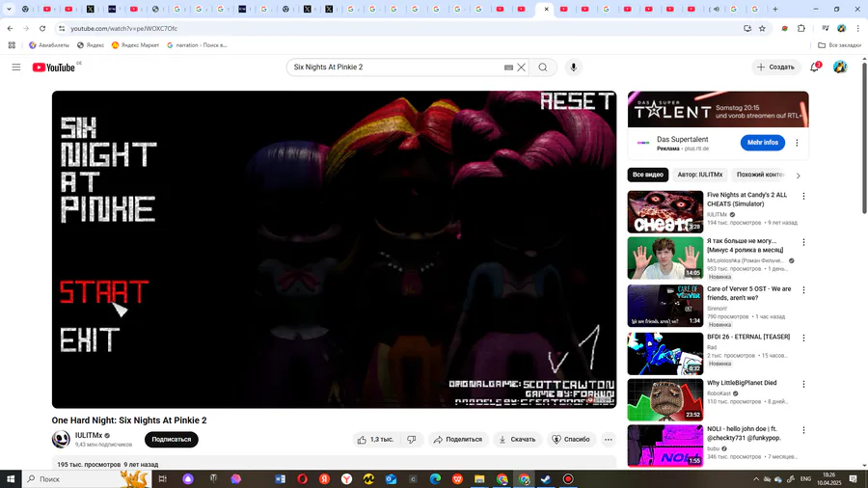Viewport: 868px width, 488px height.
Task: Bookmark this page with the star icon
Action: click(762, 28)
